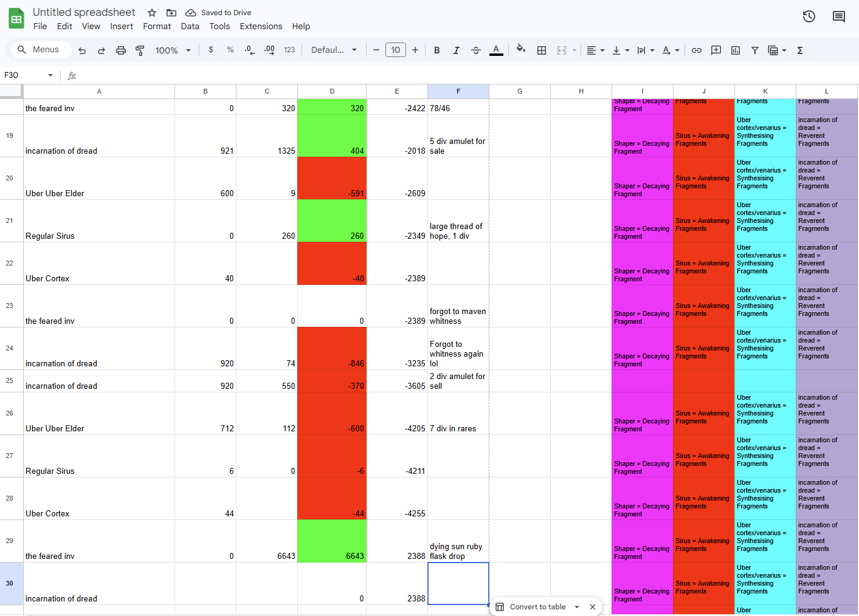Open horizontal align dropdown
The height and width of the screenshot is (616, 859).
(596, 50)
